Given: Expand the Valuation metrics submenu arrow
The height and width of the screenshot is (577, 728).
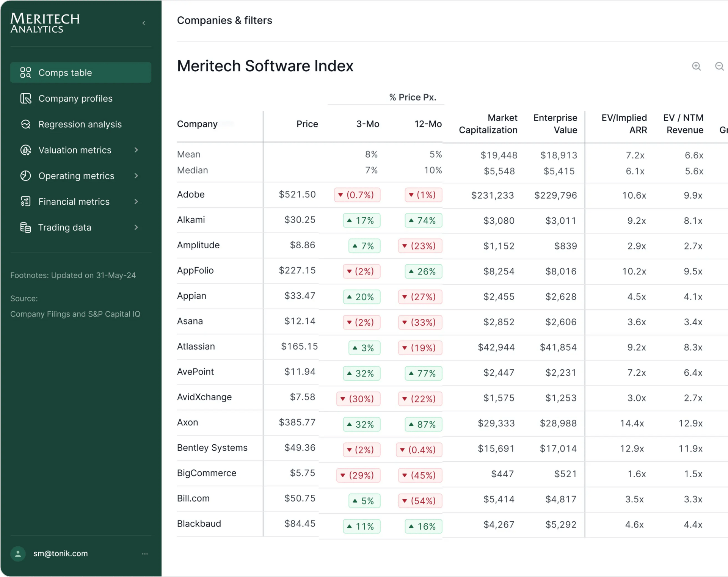Looking at the screenshot, I should click(136, 150).
